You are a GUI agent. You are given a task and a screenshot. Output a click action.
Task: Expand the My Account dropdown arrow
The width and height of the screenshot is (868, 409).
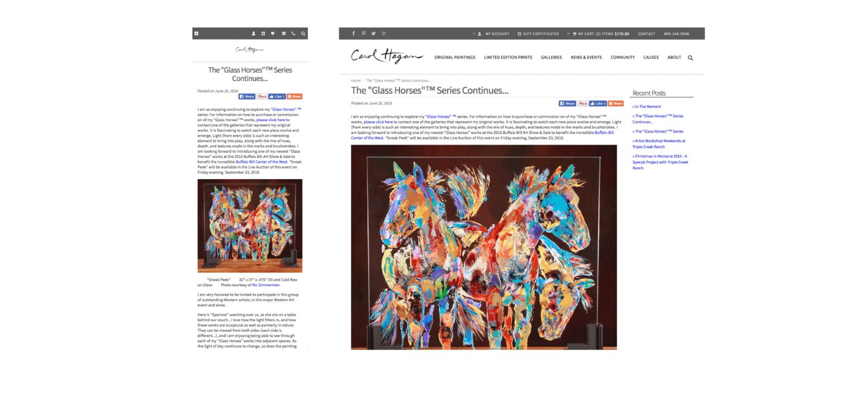[x=474, y=34]
